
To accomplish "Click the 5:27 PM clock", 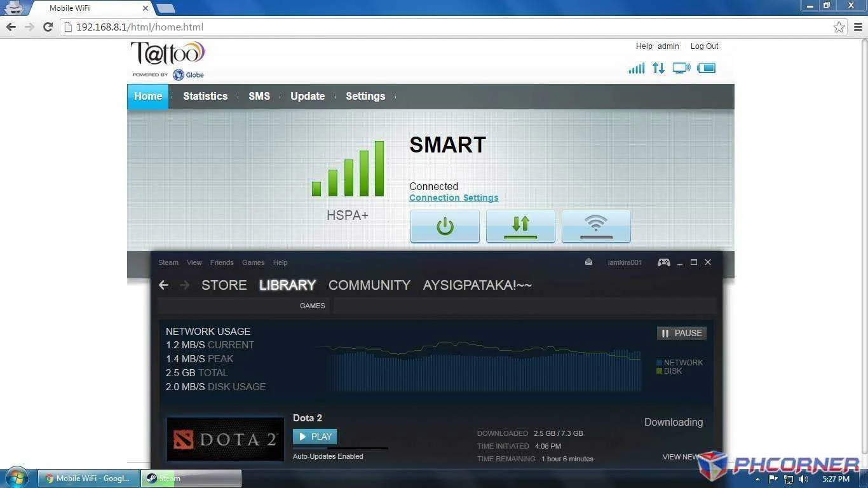I will click(x=836, y=478).
